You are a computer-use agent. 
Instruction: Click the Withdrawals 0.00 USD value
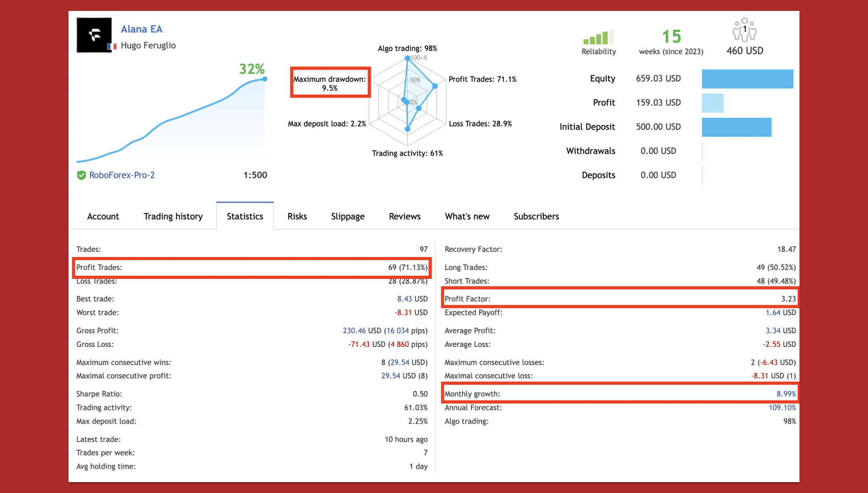point(658,151)
